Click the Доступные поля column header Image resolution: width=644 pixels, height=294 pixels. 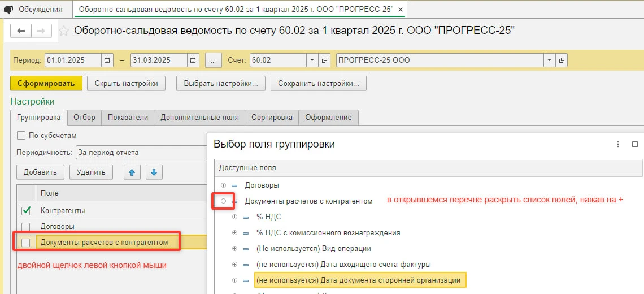428,168
